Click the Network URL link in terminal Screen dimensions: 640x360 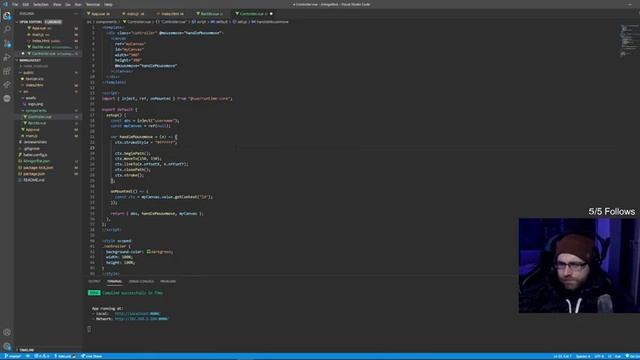tap(141, 319)
